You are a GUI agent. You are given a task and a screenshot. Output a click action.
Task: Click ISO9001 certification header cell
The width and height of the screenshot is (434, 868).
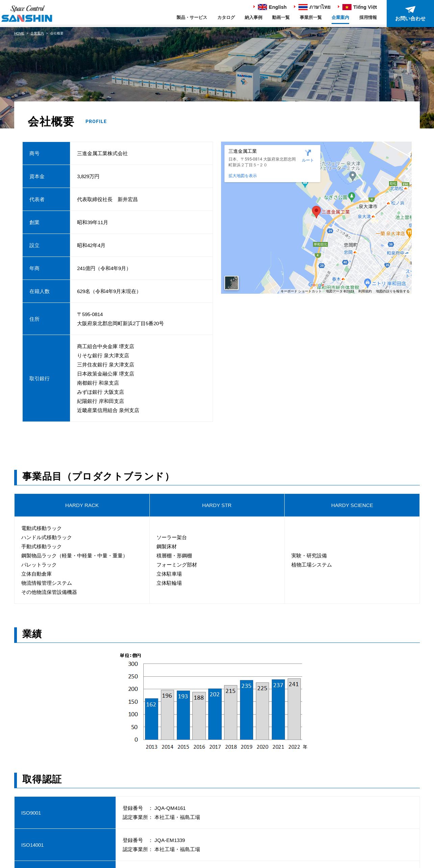click(65, 813)
